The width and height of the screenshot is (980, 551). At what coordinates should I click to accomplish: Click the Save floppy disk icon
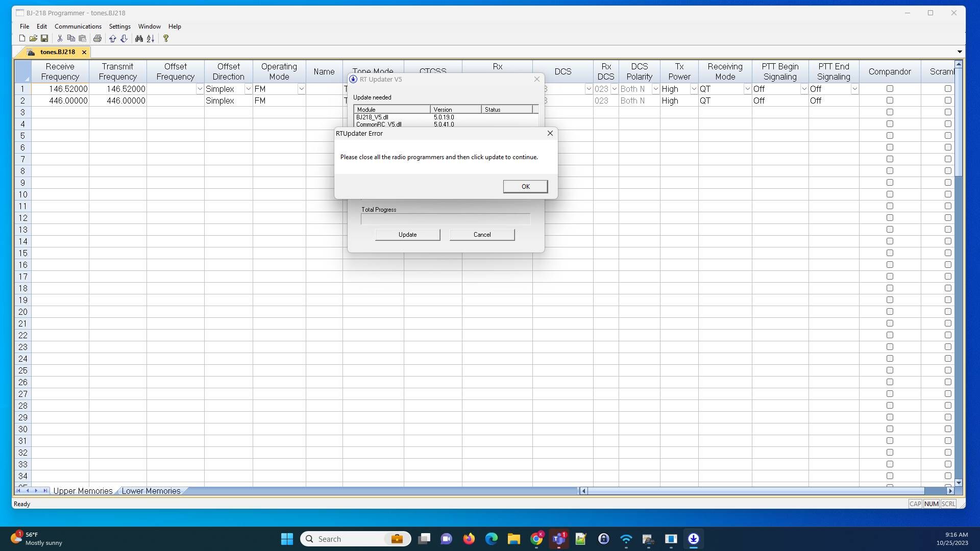click(44, 38)
